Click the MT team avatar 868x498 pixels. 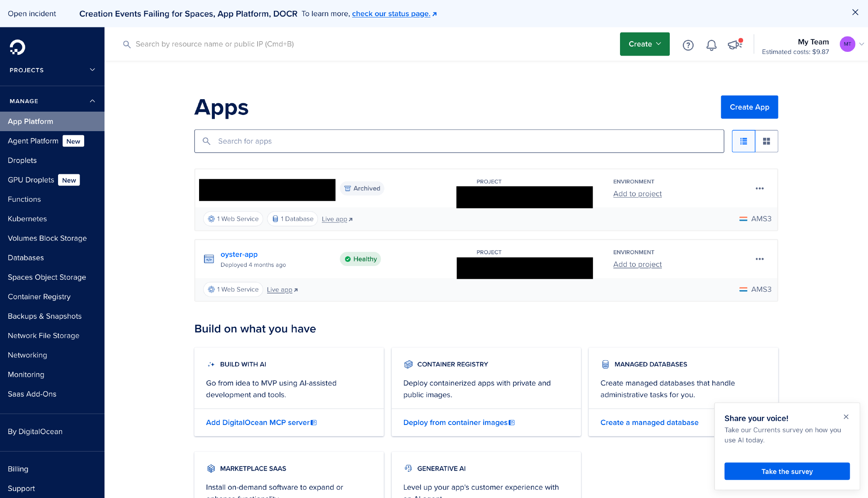(847, 44)
